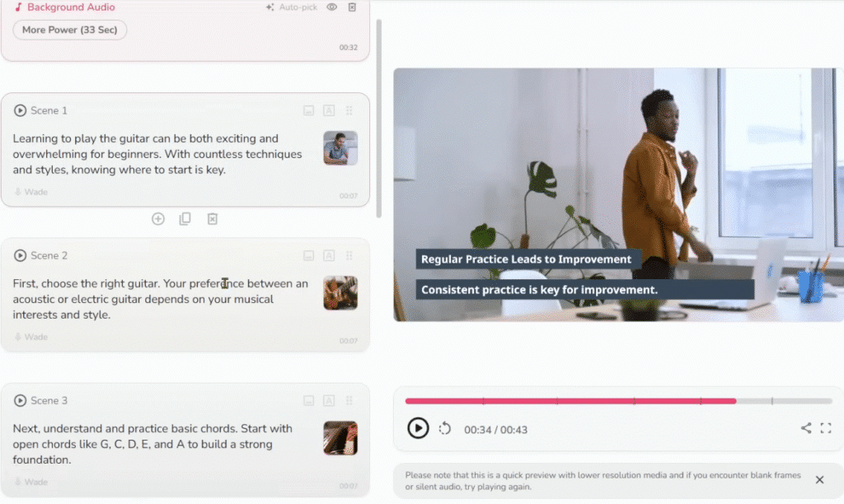
Task: Play the video preview
Action: tap(418, 429)
